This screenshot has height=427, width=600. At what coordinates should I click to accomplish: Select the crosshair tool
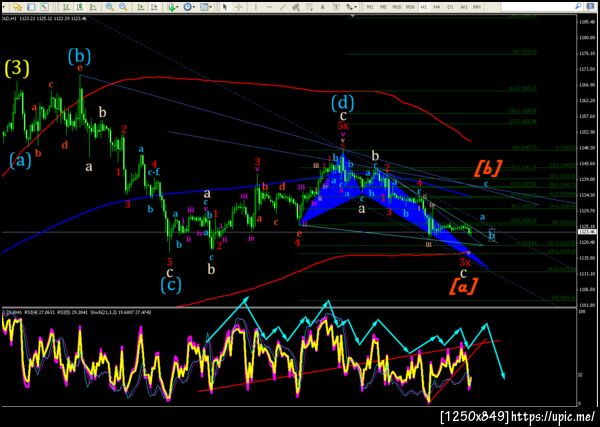coord(238,7)
